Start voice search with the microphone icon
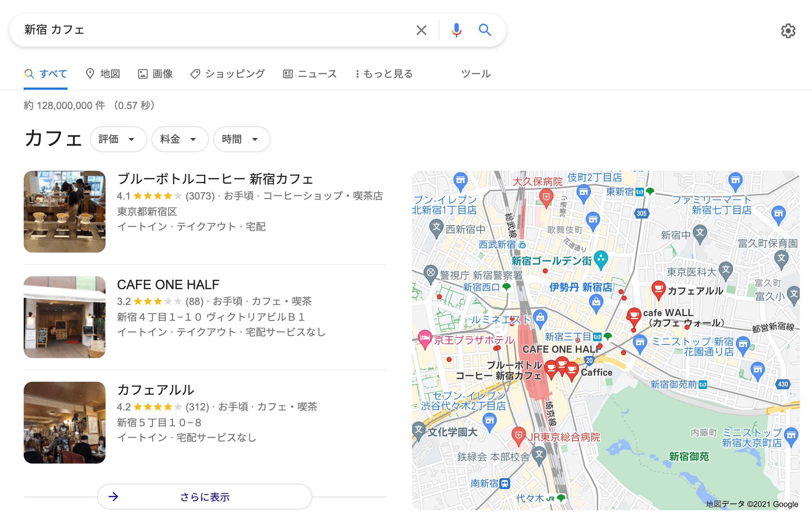This screenshot has width=812, height=531. click(456, 30)
